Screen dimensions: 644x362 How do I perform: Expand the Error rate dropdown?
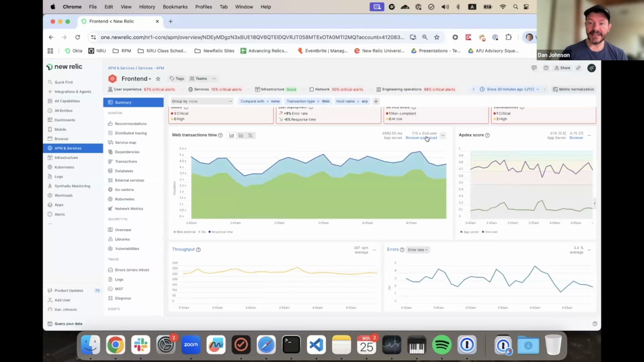(418, 250)
